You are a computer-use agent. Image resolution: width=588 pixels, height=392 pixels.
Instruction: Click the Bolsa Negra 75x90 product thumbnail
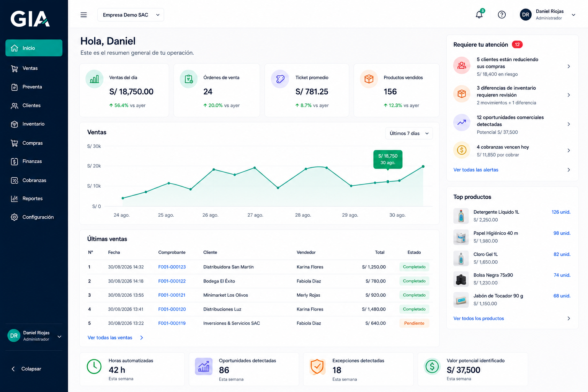(461, 279)
